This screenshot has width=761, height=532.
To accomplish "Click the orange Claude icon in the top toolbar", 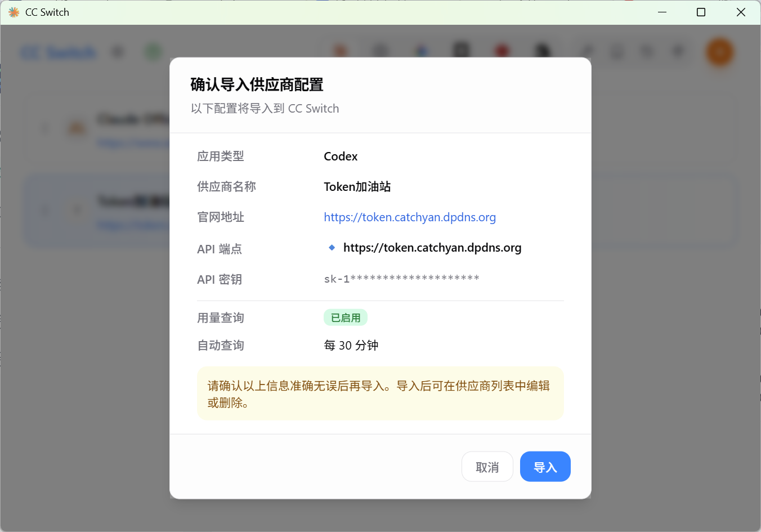I will coord(340,50).
